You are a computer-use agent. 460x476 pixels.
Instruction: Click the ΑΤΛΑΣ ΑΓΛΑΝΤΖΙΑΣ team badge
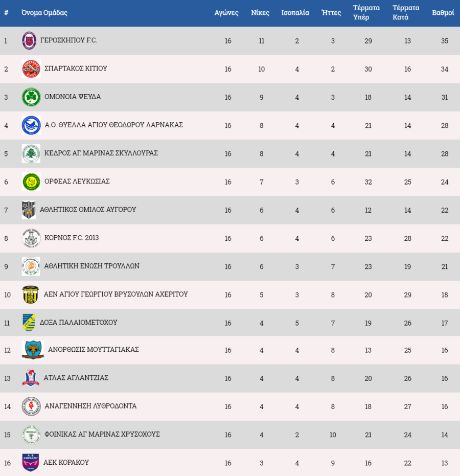31,378
